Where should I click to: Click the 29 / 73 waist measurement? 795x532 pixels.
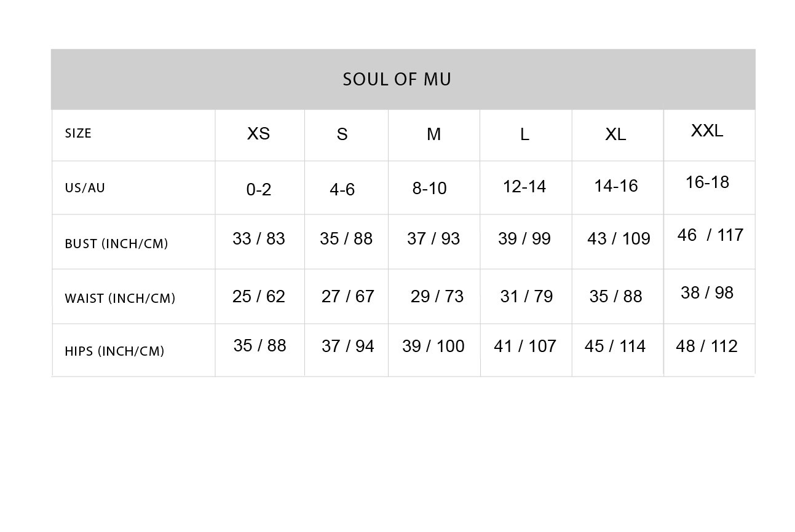(437, 296)
